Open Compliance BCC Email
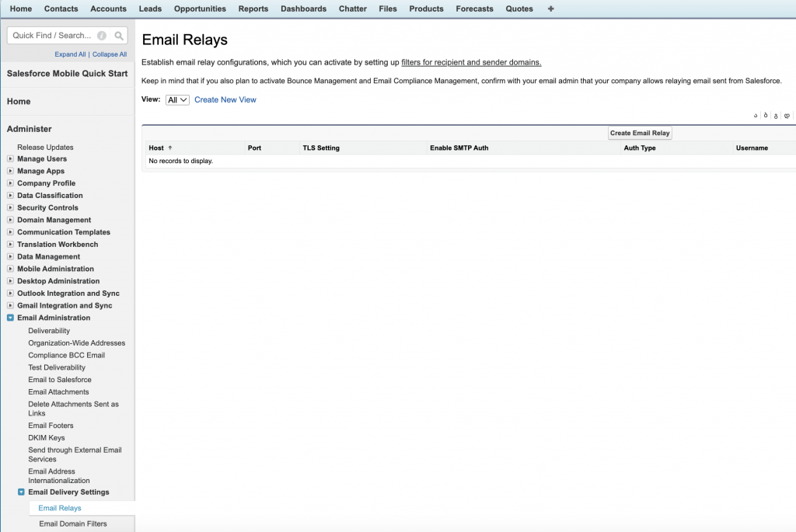 click(67, 355)
